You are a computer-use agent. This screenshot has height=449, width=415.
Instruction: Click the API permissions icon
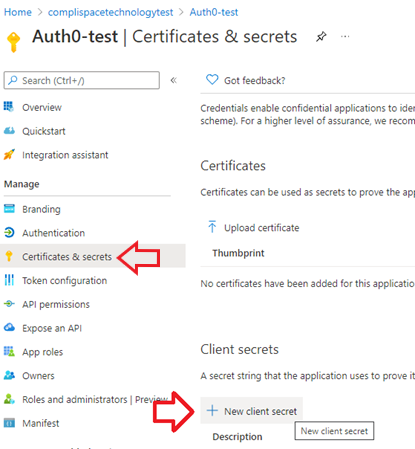9,304
